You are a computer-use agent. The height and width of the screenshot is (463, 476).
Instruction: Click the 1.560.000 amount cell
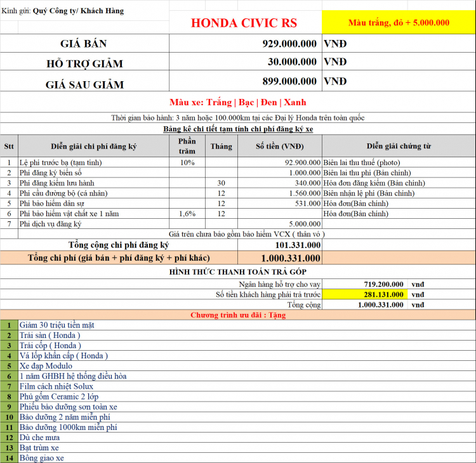(280, 193)
